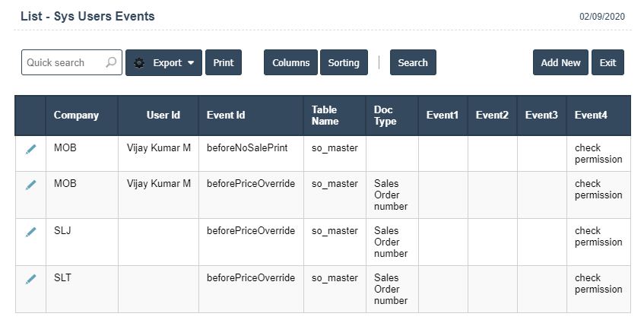Edit the MOB beforePriceOverride row via pencil icon
644x323 pixels.
(30, 185)
